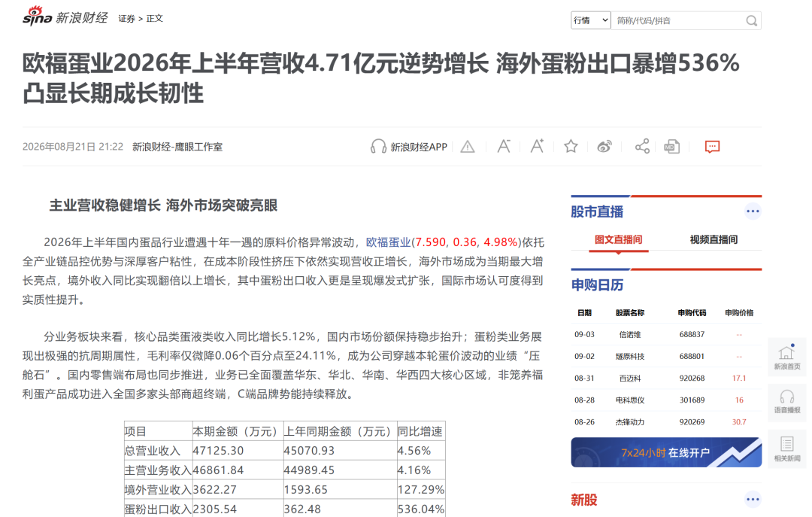This screenshot has height=517, width=812.
Task: Click the 7x24小时 在线开户 banner
Action: click(666, 452)
